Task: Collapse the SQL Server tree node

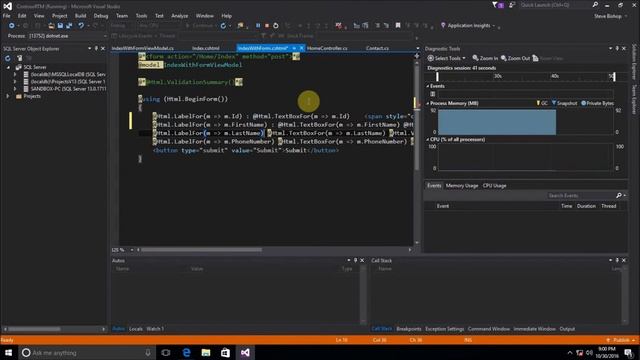Action: [9, 67]
